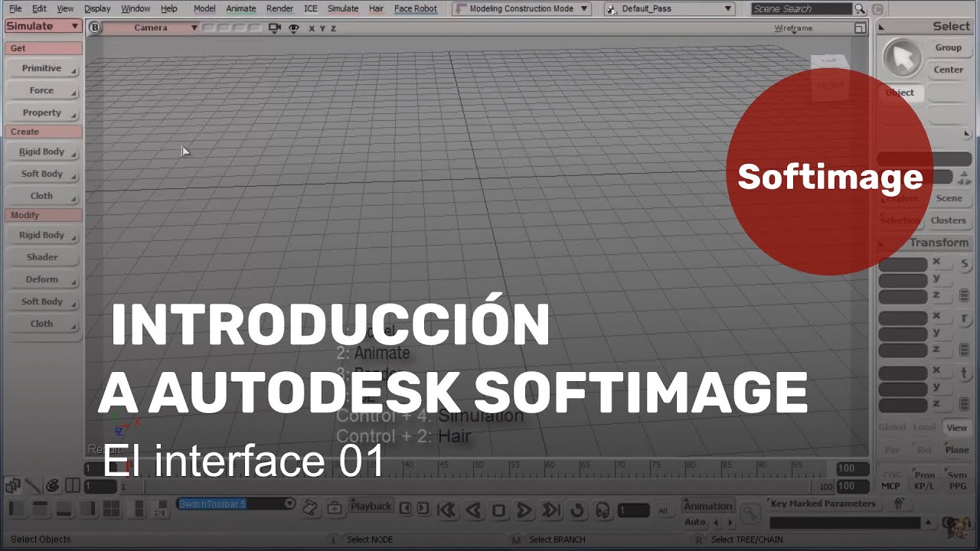Click the current frame number field
This screenshot has width=980, height=551.
click(x=634, y=510)
